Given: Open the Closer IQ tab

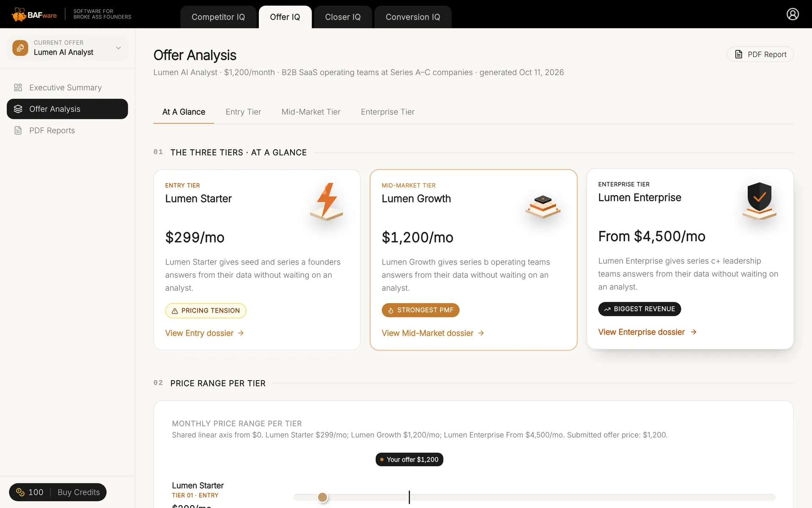Looking at the screenshot, I should [343, 17].
